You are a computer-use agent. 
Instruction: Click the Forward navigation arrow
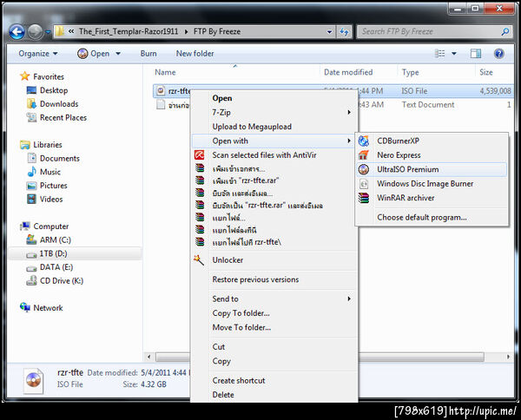coord(35,32)
